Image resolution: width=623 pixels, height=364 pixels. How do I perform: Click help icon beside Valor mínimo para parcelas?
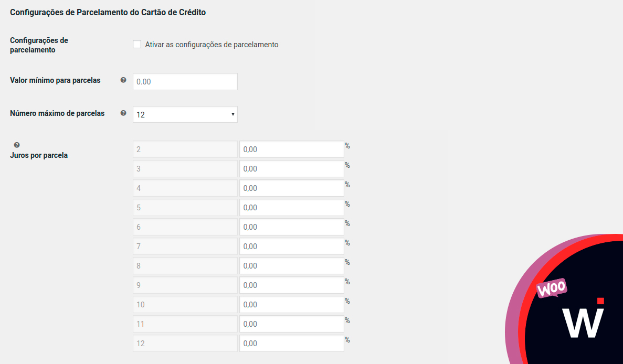click(123, 80)
